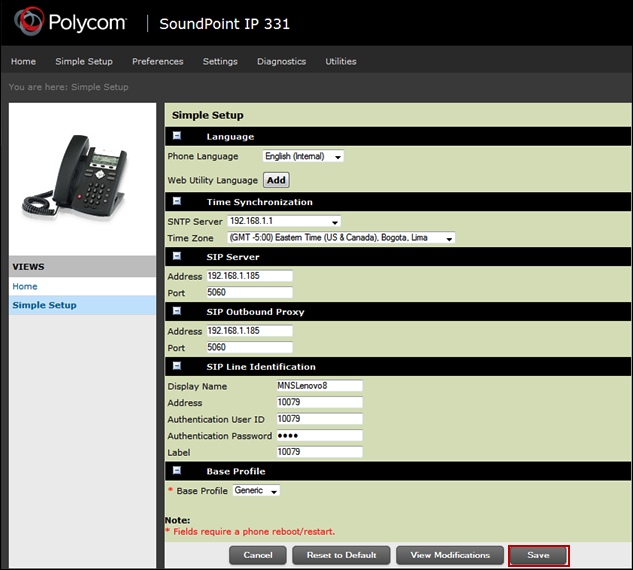Viewport: 633px width, 570px height.
Task: Open the SNTP Server dropdown
Action: 284,221
